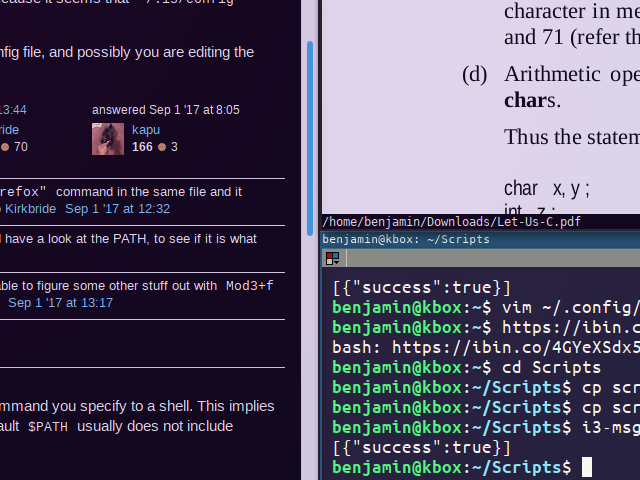Click the browser page vertical scrollbar
Screen dimensions: 640x480
coord(310,138)
